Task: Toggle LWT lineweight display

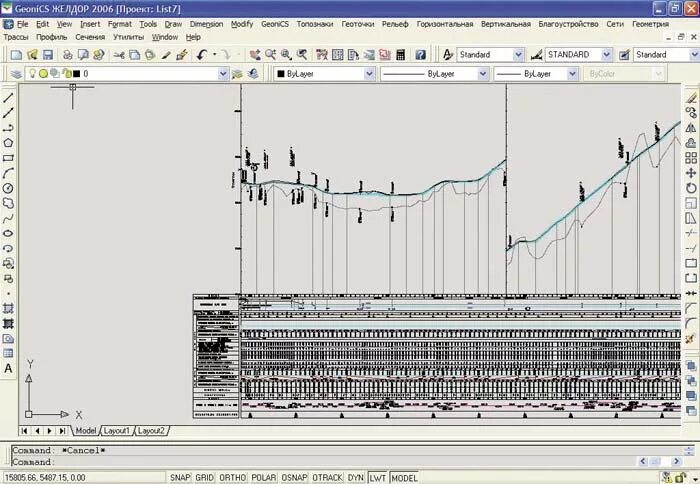Action: pos(377,477)
